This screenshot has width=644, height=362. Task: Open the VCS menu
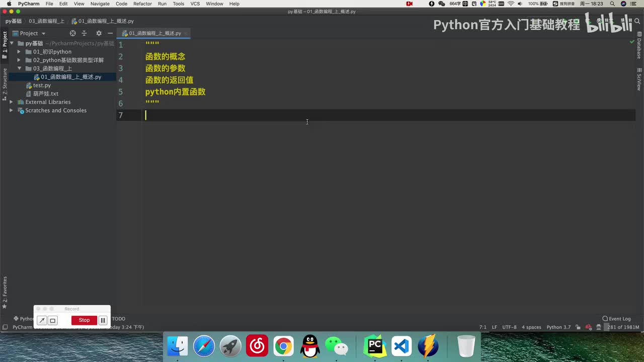click(195, 4)
